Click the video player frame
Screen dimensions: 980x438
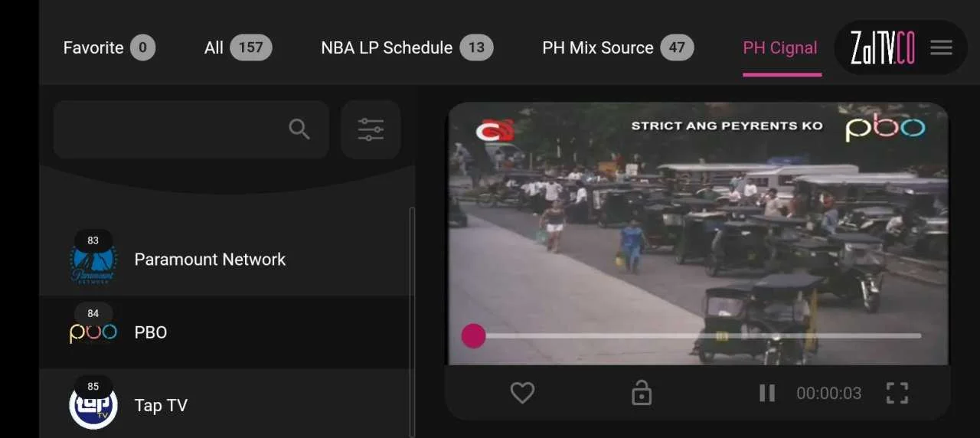[697, 234]
